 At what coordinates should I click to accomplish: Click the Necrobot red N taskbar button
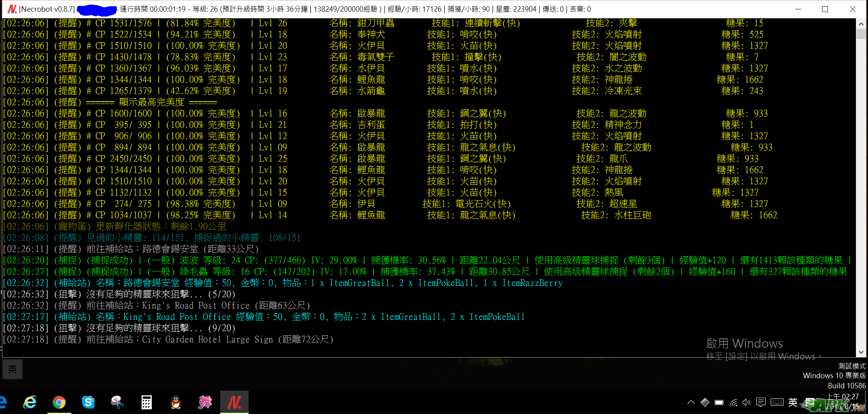pyautogui.click(x=234, y=402)
